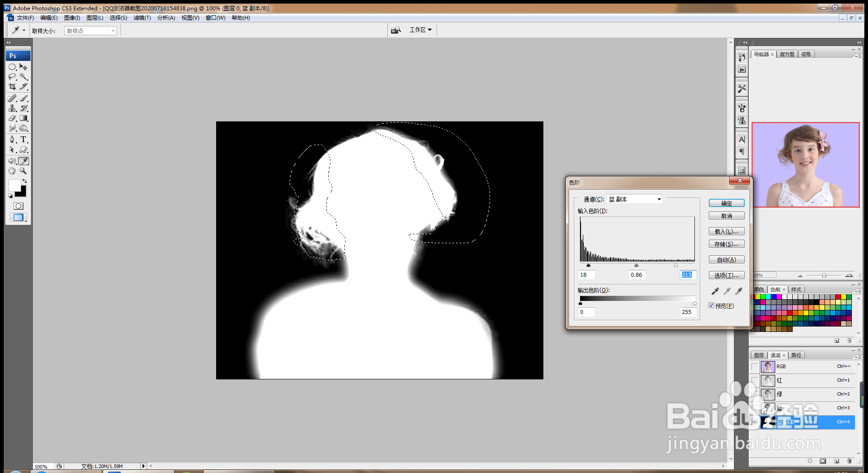Click the Options (选项) button
The height and width of the screenshot is (473, 868).
(x=727, y=275)
